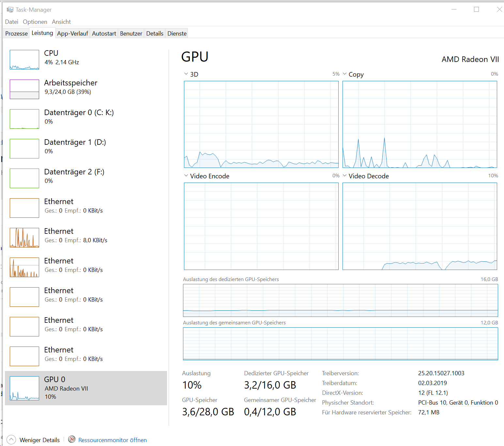Click the Weniger Details button label
The height and width of the screenshot is (446, 504).
pos(39,440)
